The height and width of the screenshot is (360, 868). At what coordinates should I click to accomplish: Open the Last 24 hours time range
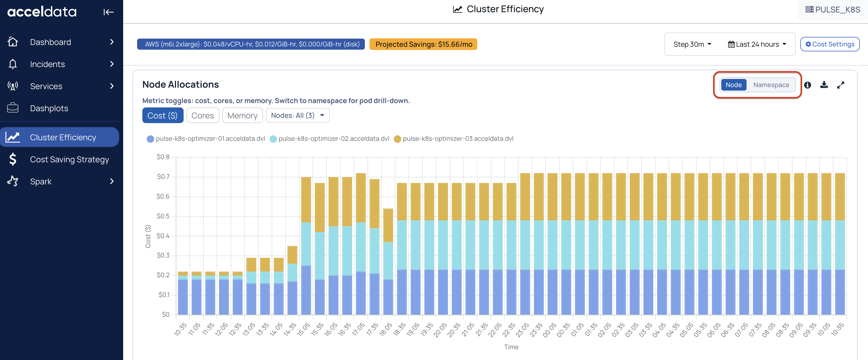[757, 44]
